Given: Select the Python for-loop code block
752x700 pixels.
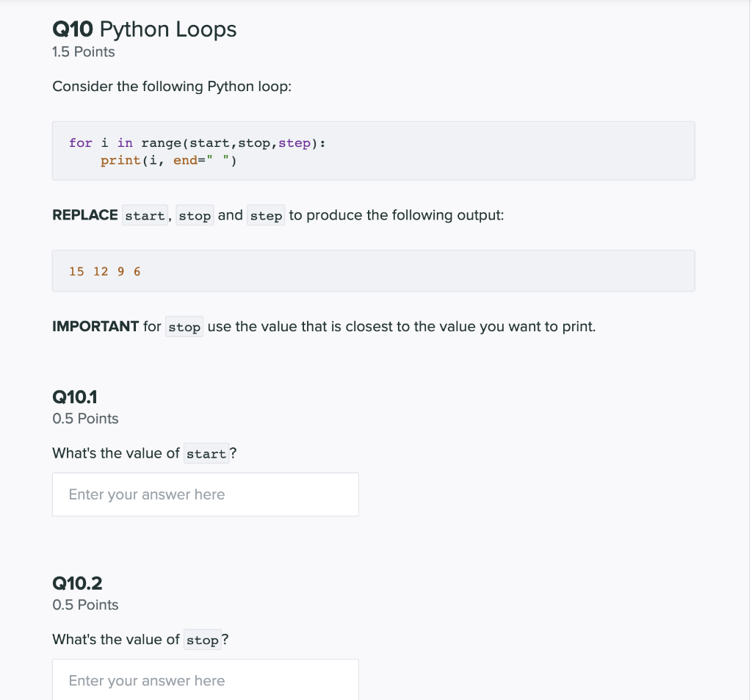Looking at the screenshot, I should tap(373, 150).
